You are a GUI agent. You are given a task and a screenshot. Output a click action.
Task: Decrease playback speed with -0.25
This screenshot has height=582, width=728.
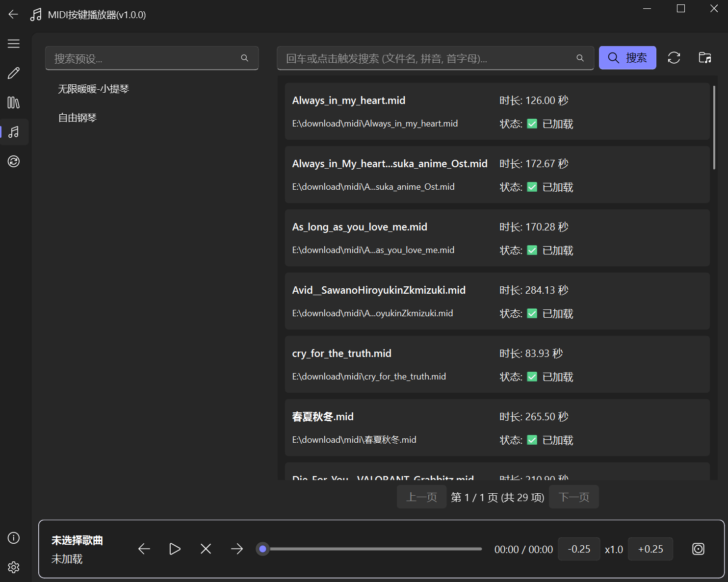coord(579,549)
